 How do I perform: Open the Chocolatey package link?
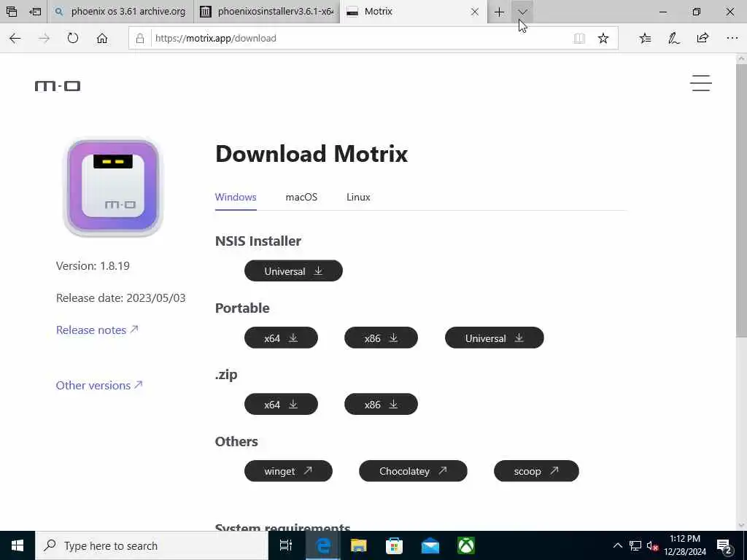413,471
